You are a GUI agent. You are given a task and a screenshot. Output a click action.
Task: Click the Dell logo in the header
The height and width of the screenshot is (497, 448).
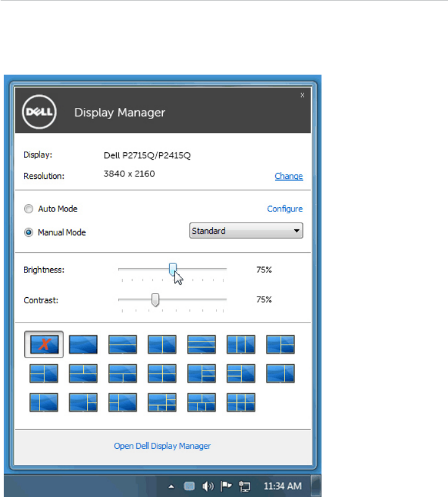pos(39,112)
